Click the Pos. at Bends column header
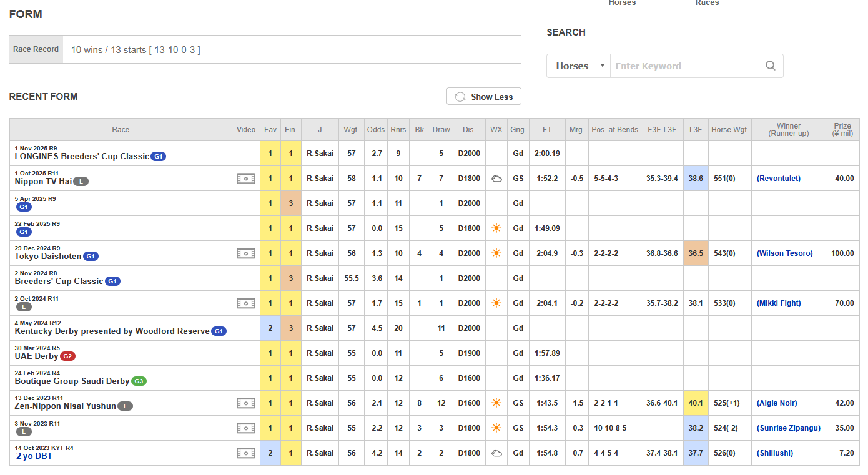 click(615, 130)
